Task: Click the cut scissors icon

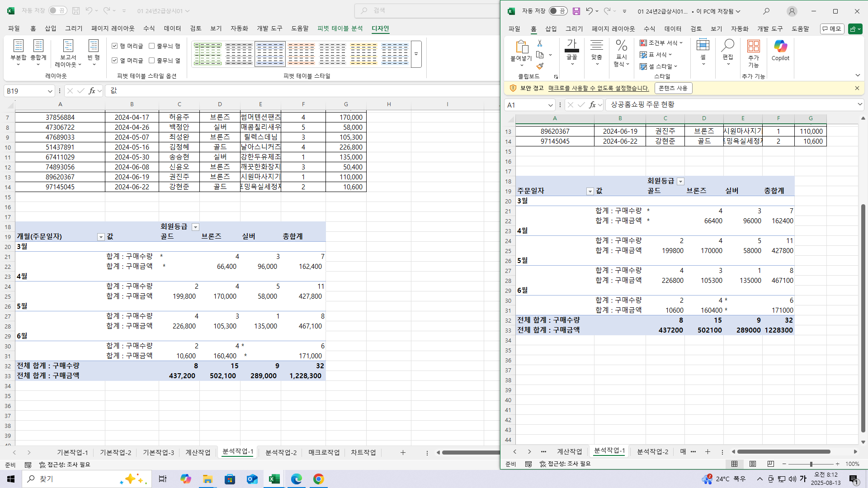Action: click(540, 43)
